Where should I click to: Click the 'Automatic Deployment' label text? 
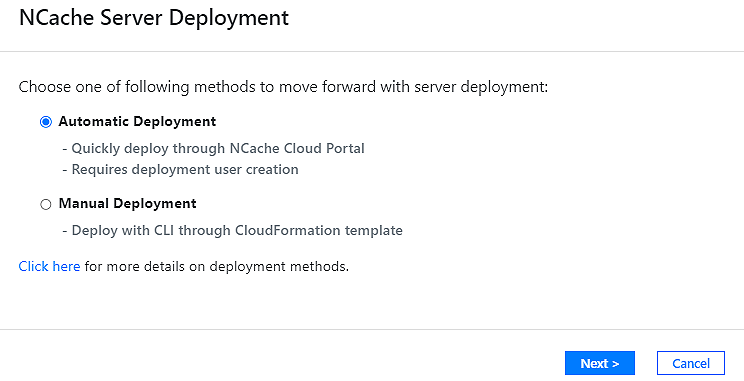[x=137, y=121]
